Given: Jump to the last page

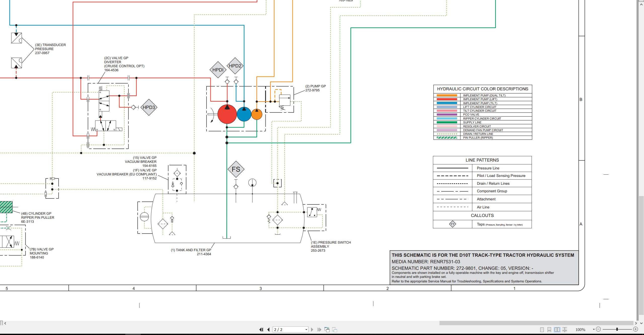Looking at the screenshot, I should [319, 329].
